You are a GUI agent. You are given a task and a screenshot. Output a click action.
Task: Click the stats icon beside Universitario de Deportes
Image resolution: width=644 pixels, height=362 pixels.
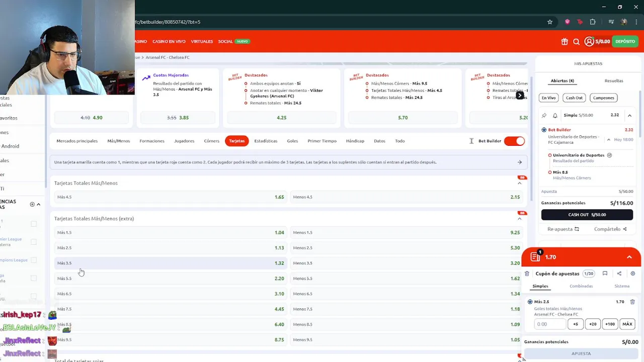tap(609, 155)
